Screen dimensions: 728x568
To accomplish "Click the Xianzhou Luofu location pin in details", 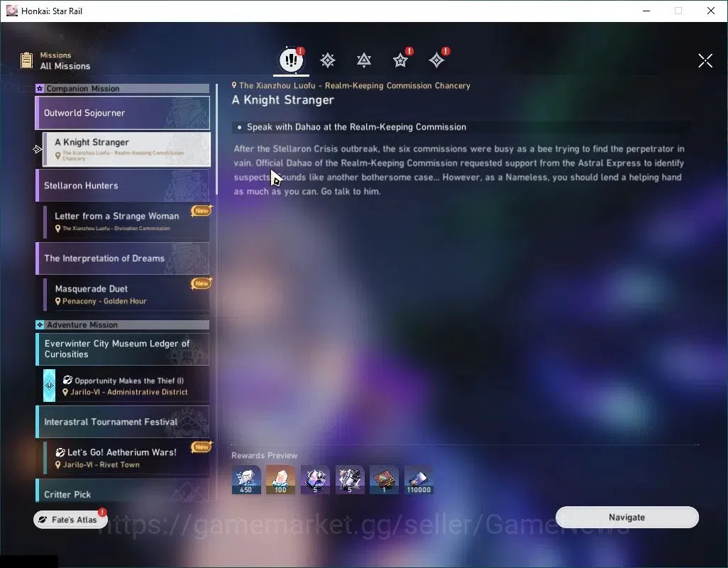I will [x=234, y=85].
